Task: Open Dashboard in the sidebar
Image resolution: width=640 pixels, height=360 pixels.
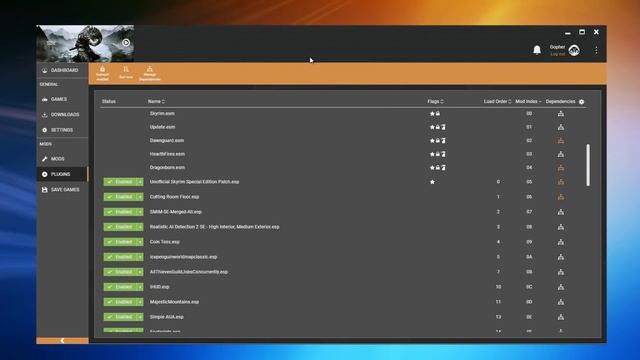Action: 62,70
